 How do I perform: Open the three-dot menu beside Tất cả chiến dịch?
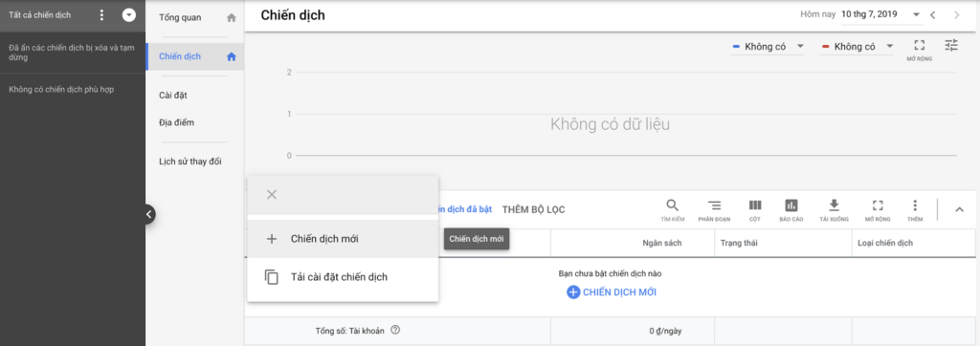click(102, 15)
